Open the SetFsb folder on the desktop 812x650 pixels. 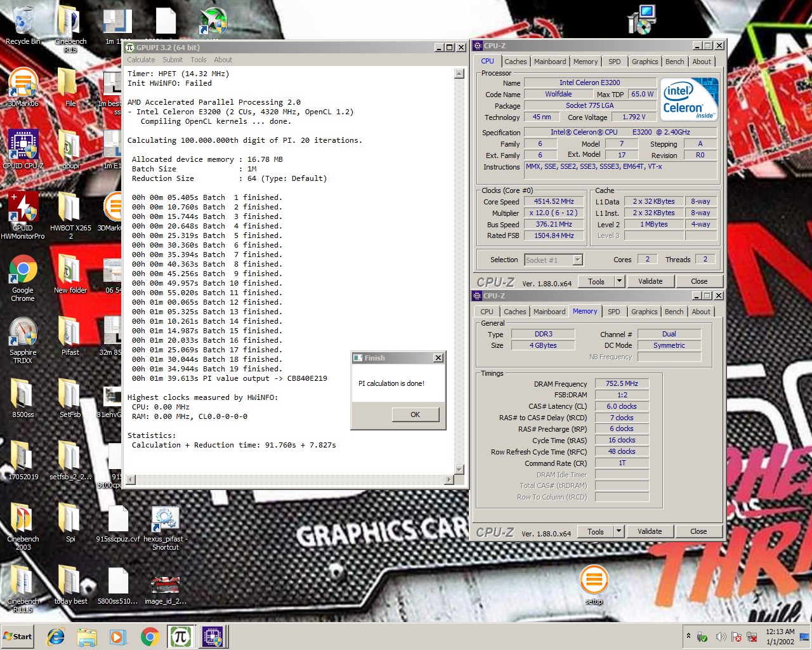pos(70,399)
